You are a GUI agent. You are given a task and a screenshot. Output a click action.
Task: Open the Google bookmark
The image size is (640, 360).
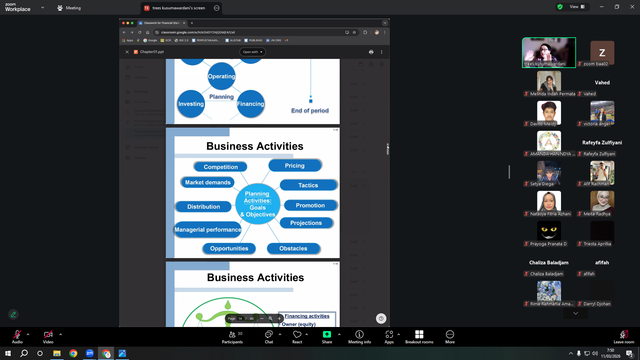(x=150, y=40)
